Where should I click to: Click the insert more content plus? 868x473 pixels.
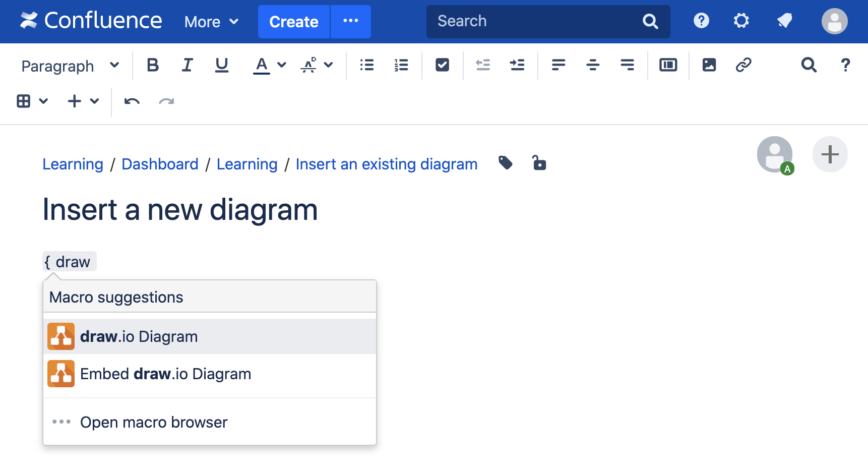[75, 101]
